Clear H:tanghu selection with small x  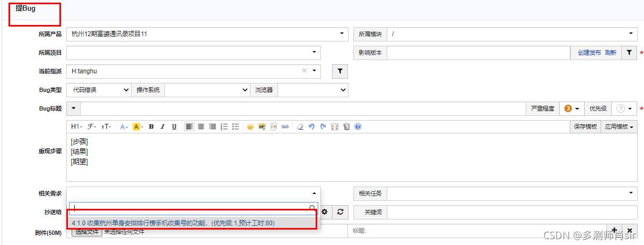304,71
